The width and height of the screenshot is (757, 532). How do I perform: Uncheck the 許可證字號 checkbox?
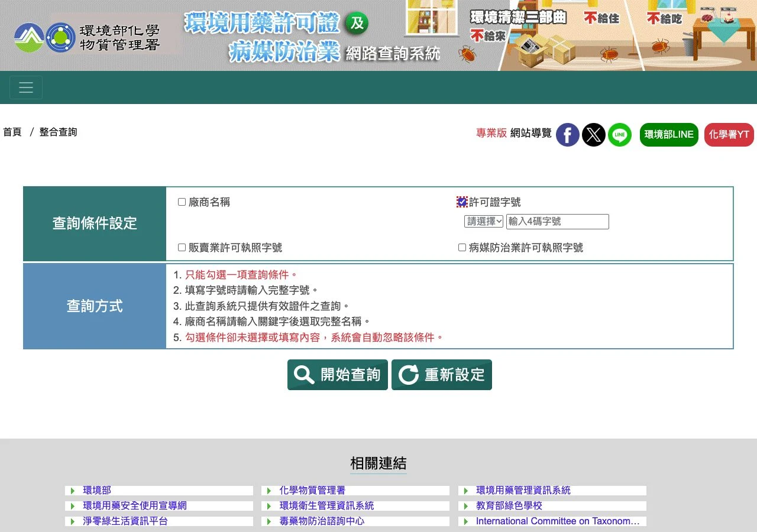pyautogui.click(x=462, y=202)
